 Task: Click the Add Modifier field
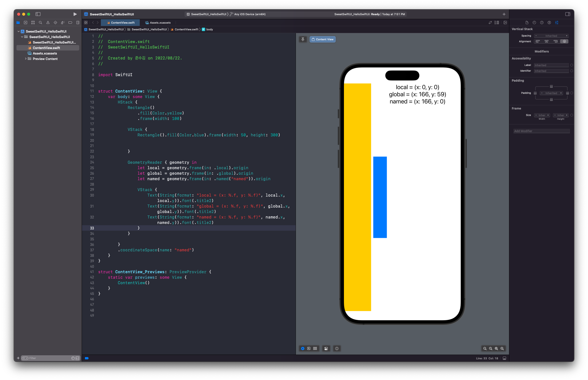coord(541,131)
